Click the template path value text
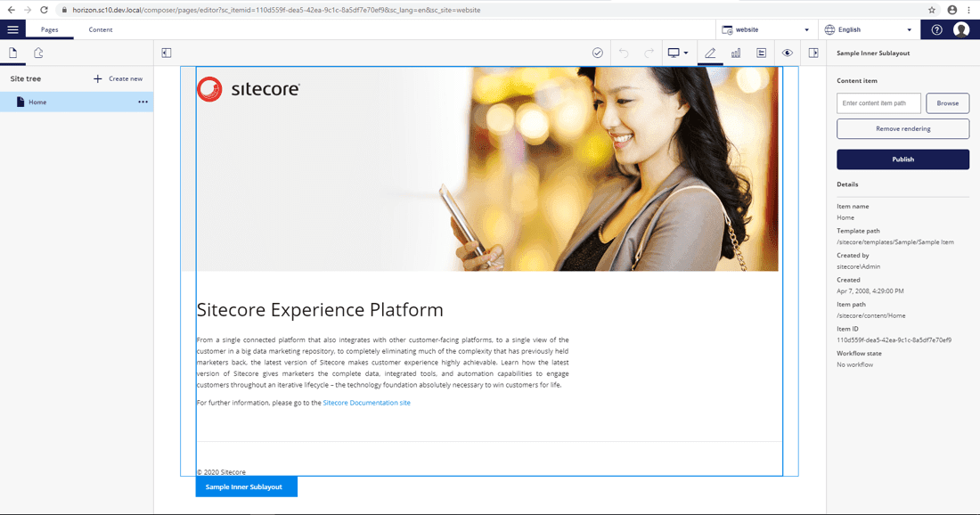The height and width of the screenshot is (515, 980). pyautogui.click(x=895, y=241)
